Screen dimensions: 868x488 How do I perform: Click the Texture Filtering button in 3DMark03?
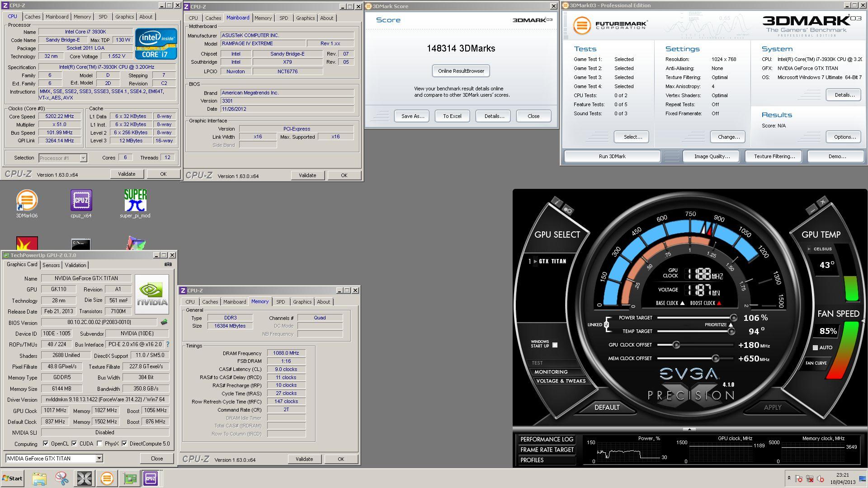774,156
